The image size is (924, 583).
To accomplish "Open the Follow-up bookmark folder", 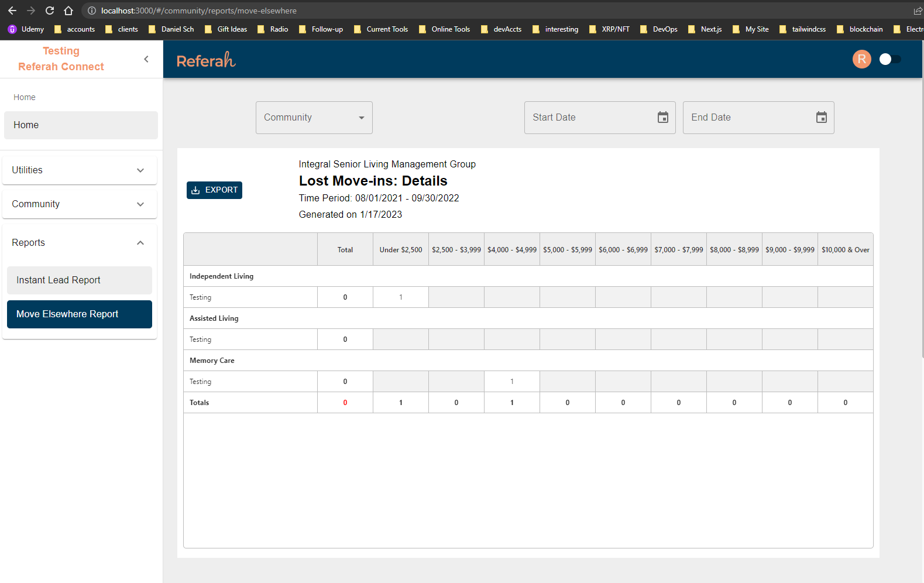I will [321, 29].
